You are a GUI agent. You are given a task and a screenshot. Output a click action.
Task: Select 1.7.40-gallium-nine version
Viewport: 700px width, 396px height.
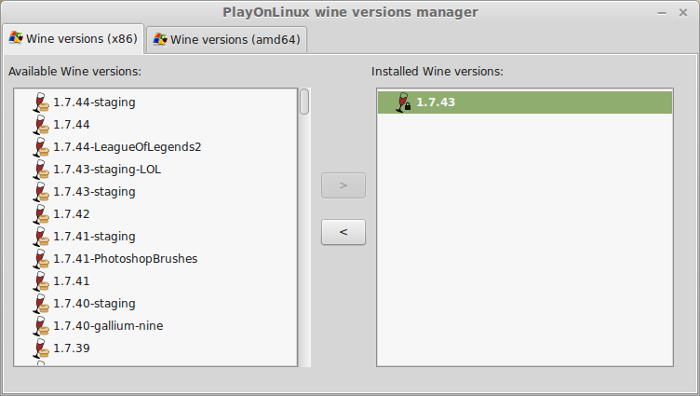[x=108, y=325]
